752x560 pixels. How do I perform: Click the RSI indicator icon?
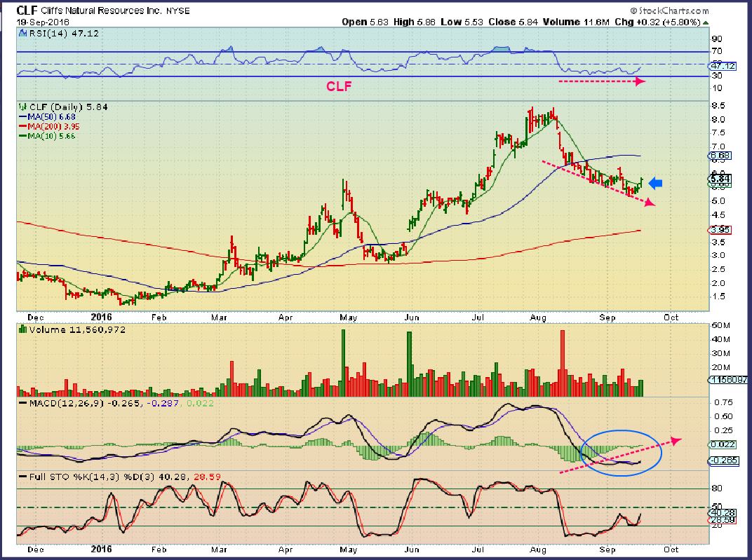(x=22, y=34)
